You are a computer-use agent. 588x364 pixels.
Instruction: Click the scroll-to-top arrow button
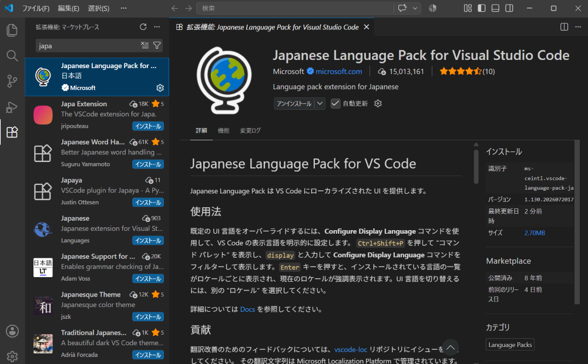pos(451,348)
